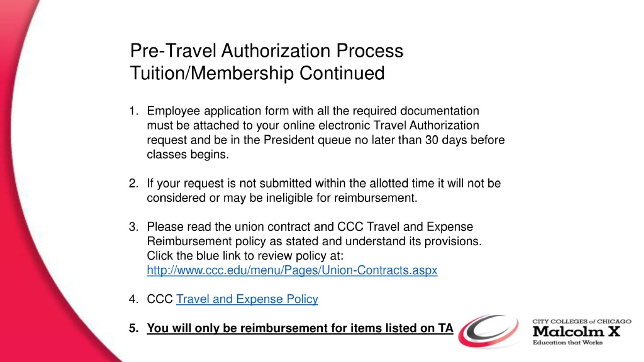Open the Union-Contracts.aspx hyperlink

pyautogui.click(x=292, y=270)
